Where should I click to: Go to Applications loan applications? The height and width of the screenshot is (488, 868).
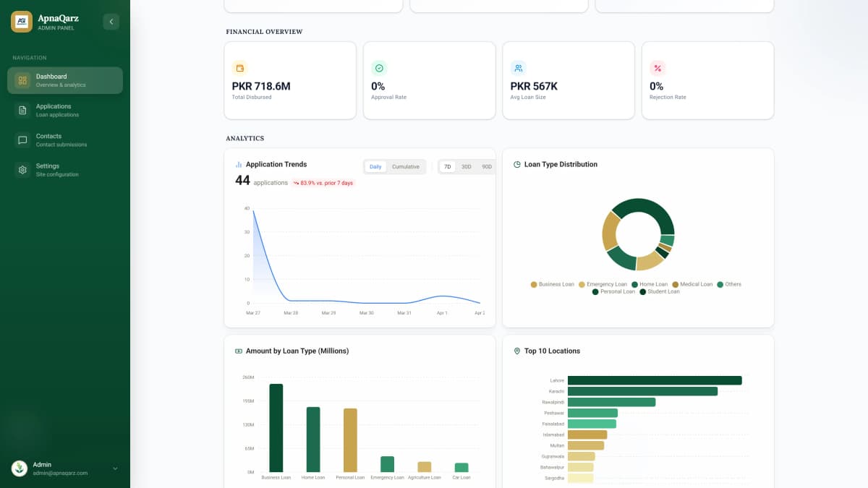pos(65,110)
